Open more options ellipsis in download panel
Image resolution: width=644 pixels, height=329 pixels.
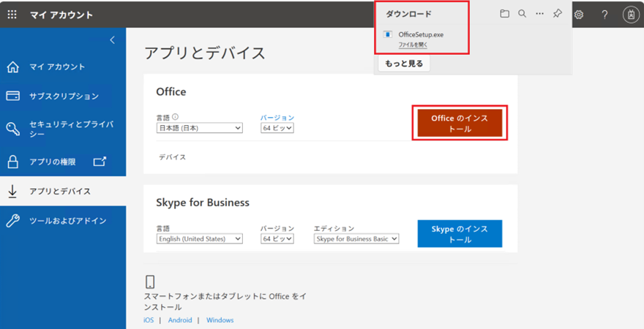[539, 14]
